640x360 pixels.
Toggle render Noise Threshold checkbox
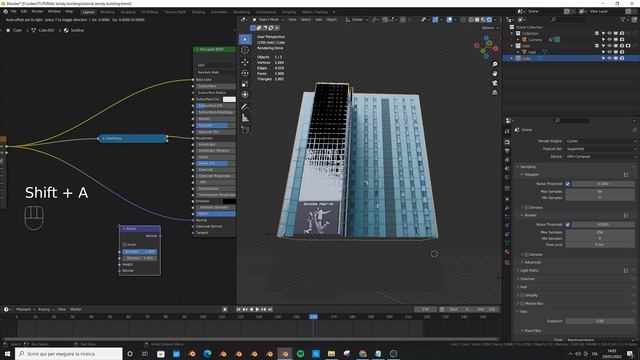click(568, 224)
